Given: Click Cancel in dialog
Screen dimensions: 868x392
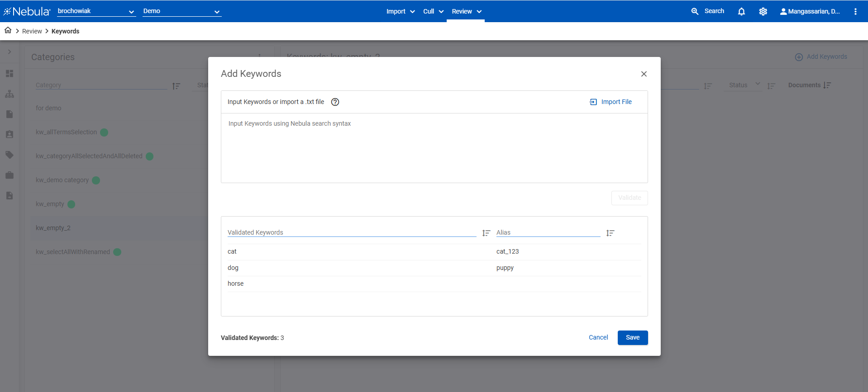Looking at the screenshot, I should (598, 338).
